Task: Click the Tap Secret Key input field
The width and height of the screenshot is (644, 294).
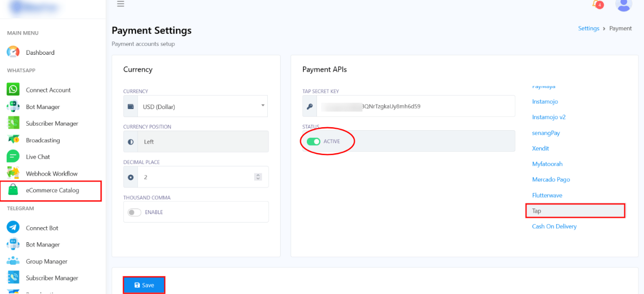Action: click(x=416, y=107)
